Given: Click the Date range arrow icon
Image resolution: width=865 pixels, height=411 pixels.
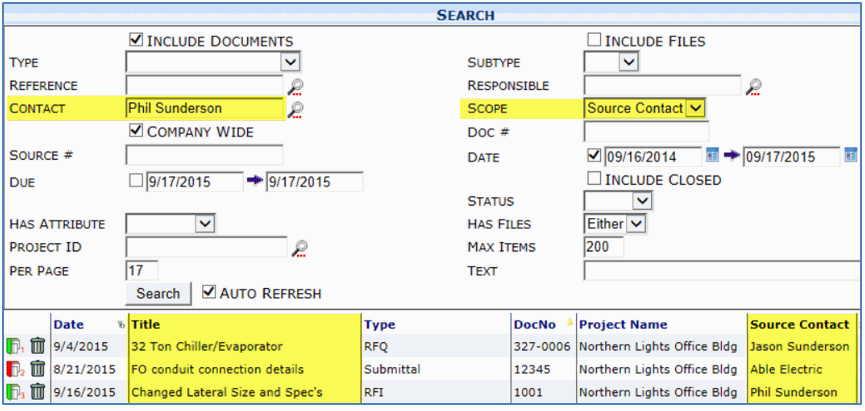Looking at the screenshot, I should [731, 156].
